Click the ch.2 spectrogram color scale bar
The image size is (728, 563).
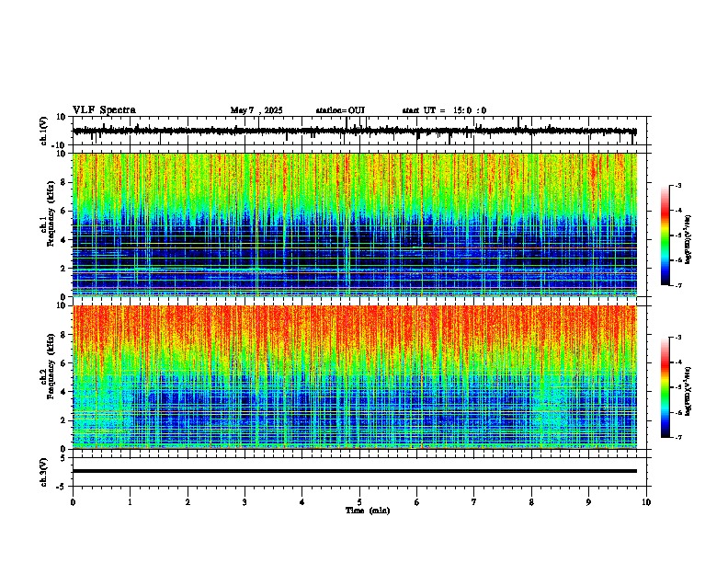click(665, 387)
